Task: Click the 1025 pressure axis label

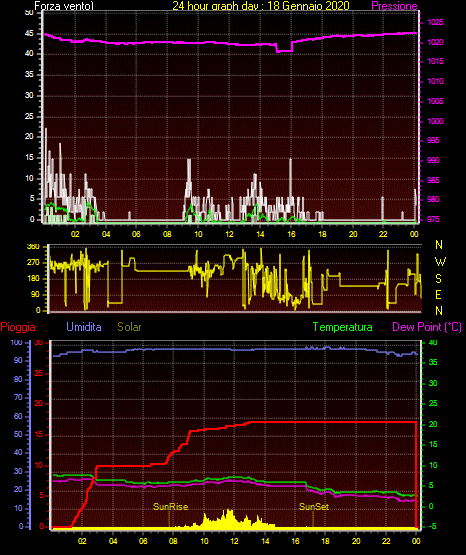Action: tap(435, 22)
